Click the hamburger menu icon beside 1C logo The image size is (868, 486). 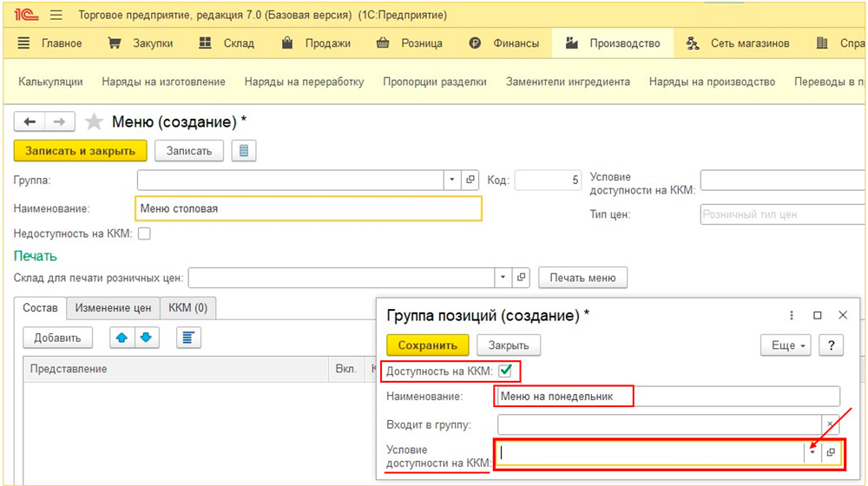click(56, 16)
